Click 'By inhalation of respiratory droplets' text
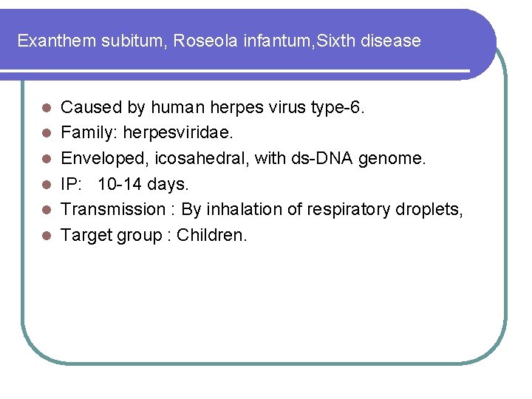This screenshot has height=399, width=532. click(321, 210)
